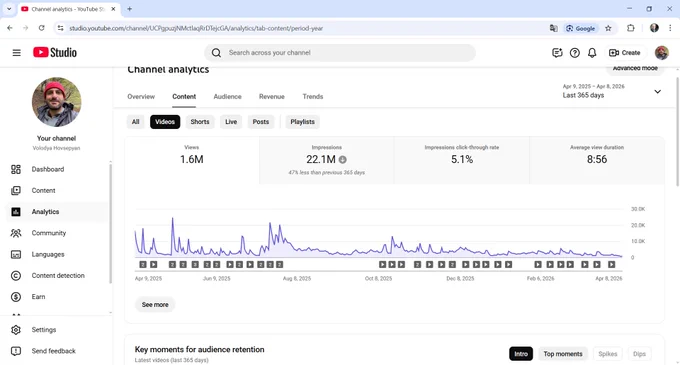Go back to previous page
The height and width of the screenshot is (365, 680).
click(x=10, y=28)
